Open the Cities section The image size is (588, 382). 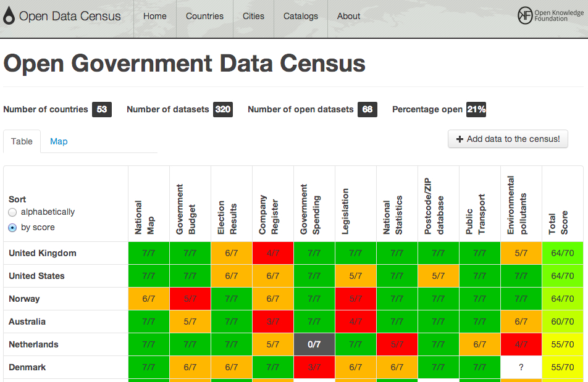point(253,16)
